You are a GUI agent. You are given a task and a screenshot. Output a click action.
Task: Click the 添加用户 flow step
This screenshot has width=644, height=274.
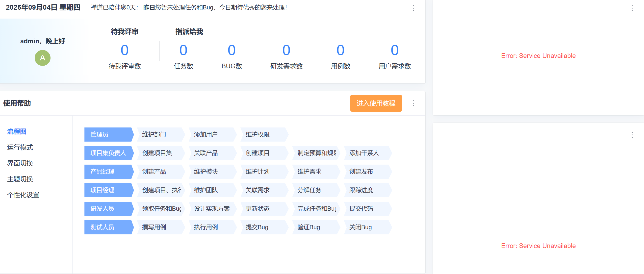[211, 134]
